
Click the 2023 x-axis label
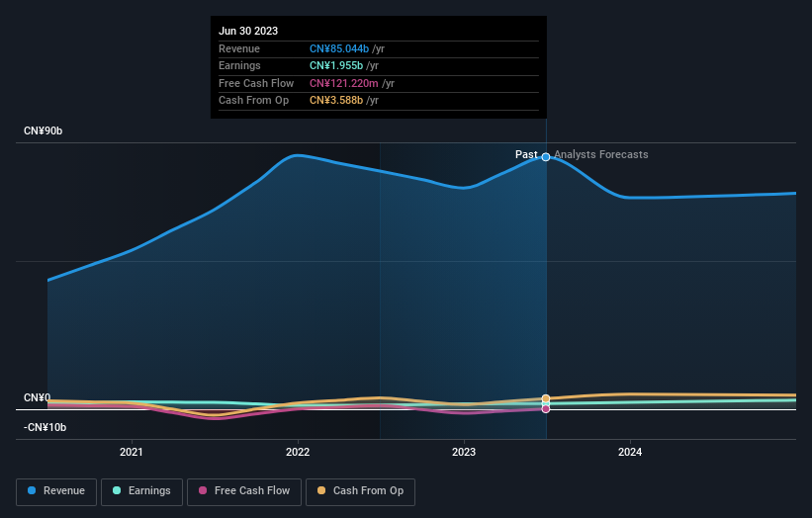pyautogui.click(x=464, y=452)
